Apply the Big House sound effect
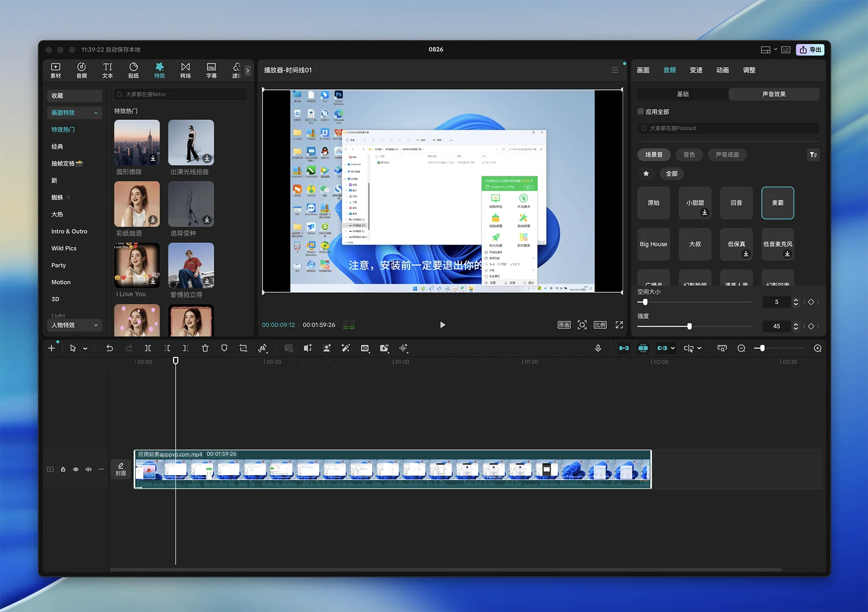The width and height of the screenshot is (868, 612). (654, 244)
